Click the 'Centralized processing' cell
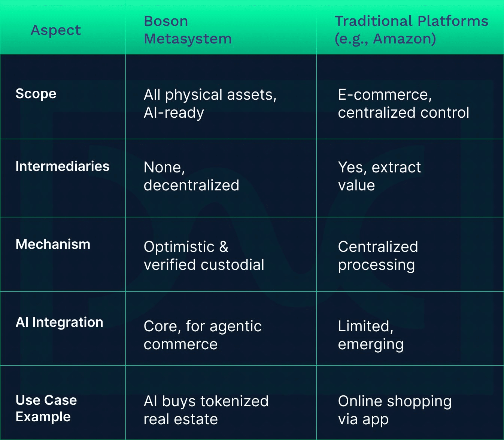The height and width of the screenshot is (440, 504). pos(378,256)
